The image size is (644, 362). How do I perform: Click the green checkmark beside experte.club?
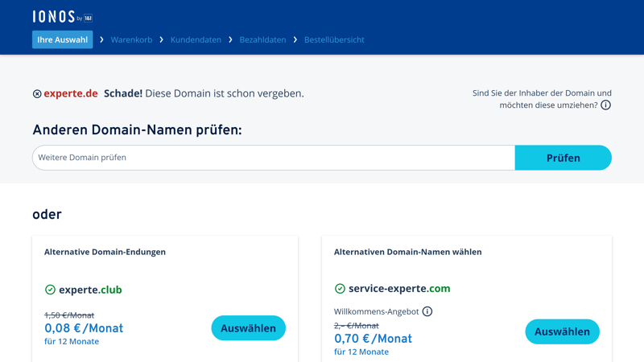coord(50,290)
